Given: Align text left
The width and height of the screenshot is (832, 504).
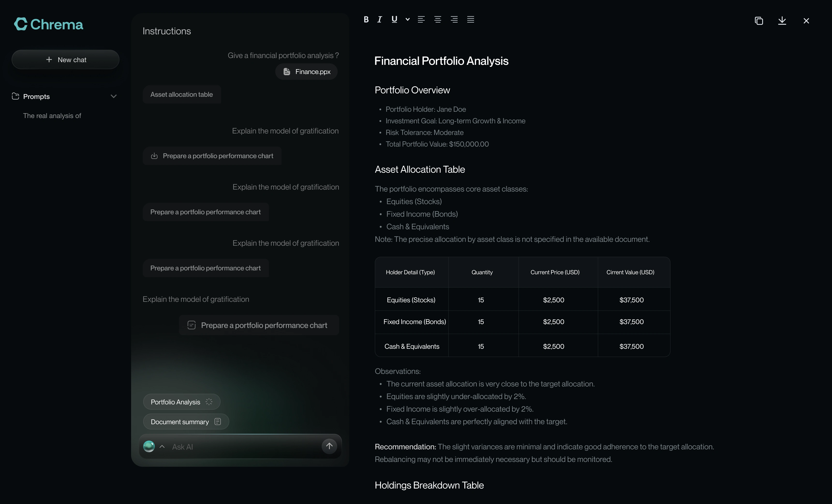Looking at the screenshot, I should click(x=421, y=20).
